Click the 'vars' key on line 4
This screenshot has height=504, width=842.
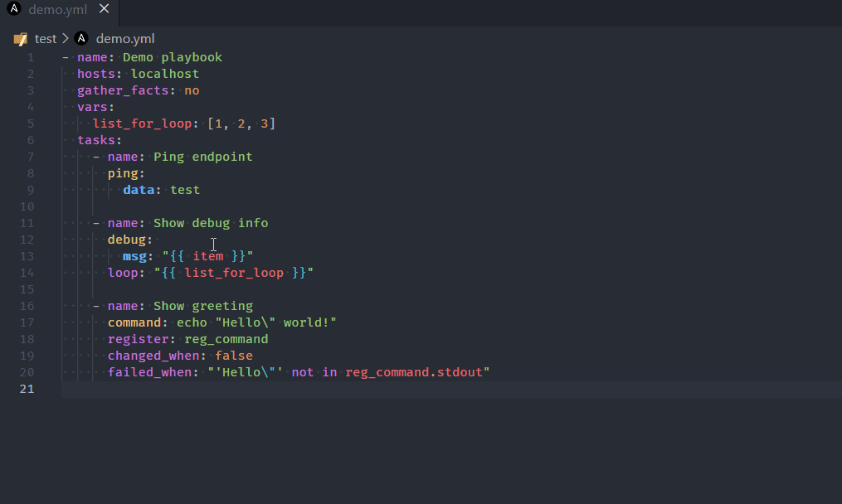point(92,107)
